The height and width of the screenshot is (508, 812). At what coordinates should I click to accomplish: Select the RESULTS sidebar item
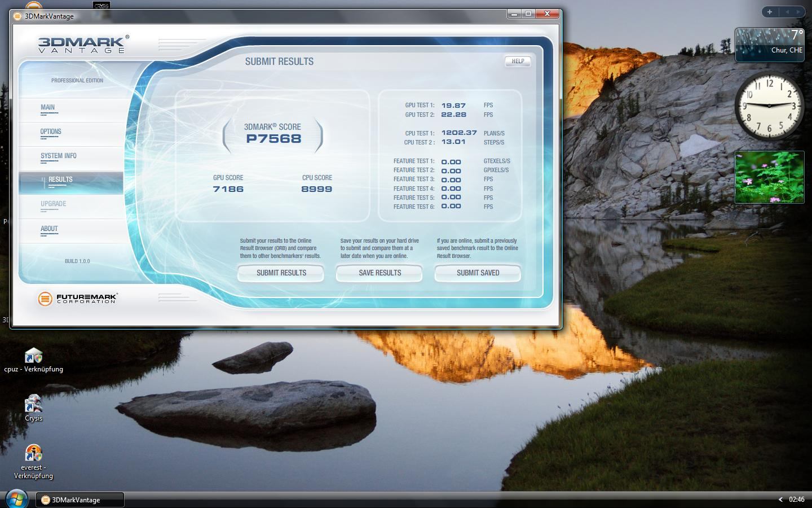[71, 183]
